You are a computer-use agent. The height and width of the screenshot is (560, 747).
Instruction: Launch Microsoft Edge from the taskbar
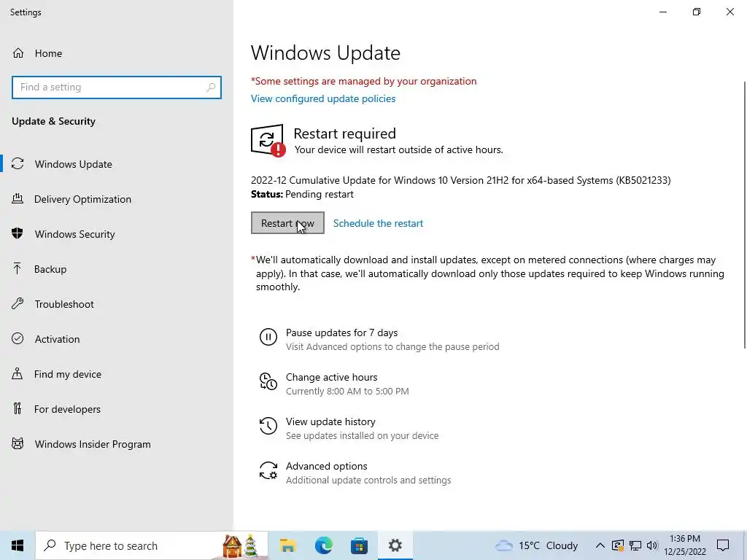(323, 545)
